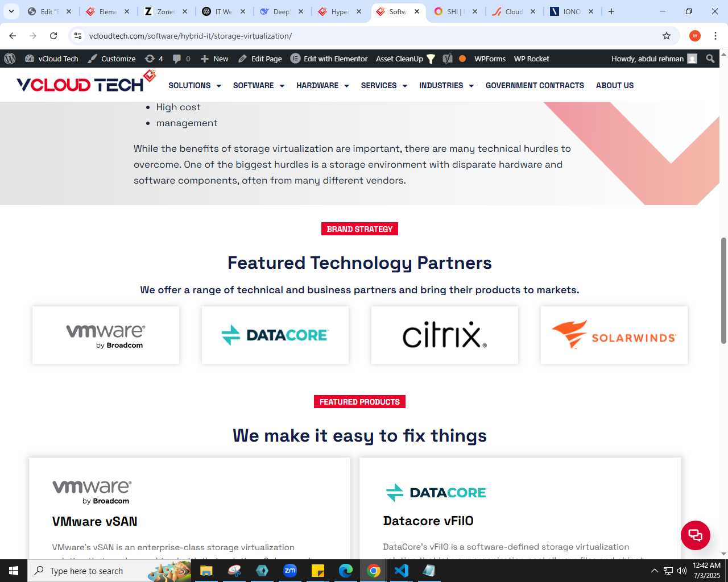Click the BRAND STRATEGY label

359,229
